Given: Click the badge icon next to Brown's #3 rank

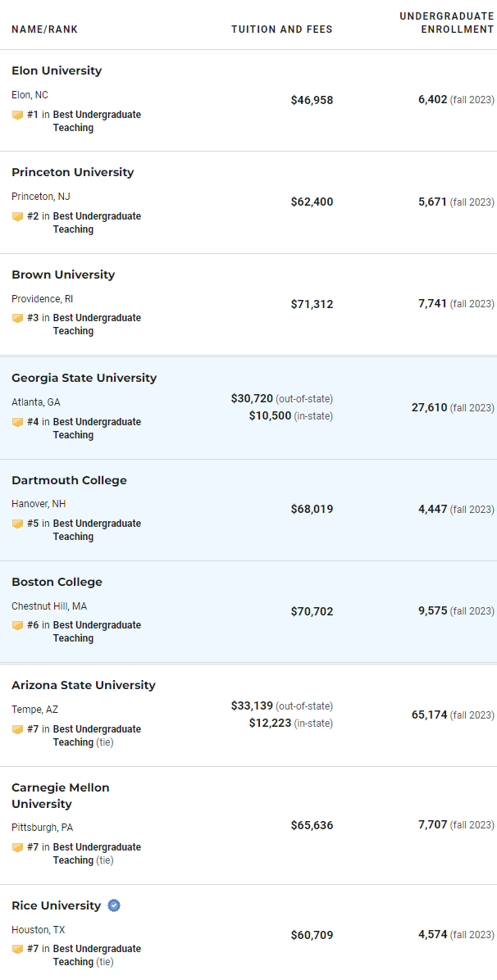Looking at the screenshot, I should click(x=17, y=318).
